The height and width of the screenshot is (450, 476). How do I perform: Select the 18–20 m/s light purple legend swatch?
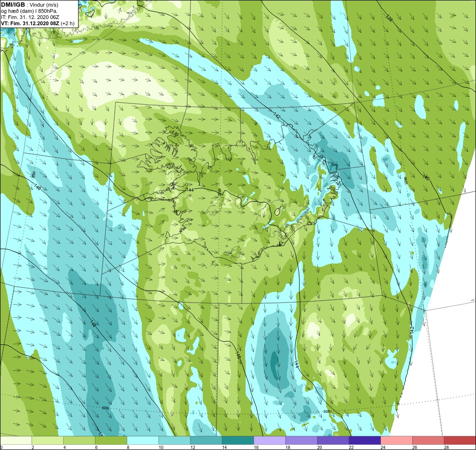point(301,440)
